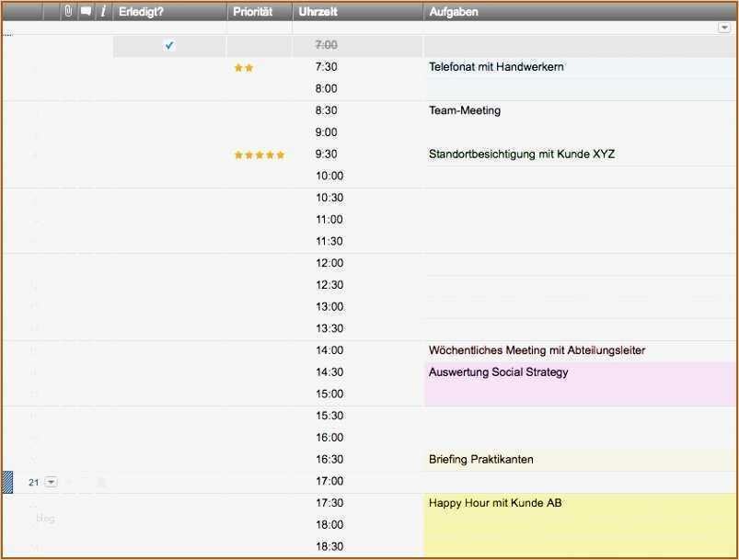The image size is (739, 560).
Task: Click the italic info column icon
Action: [103, 11]
